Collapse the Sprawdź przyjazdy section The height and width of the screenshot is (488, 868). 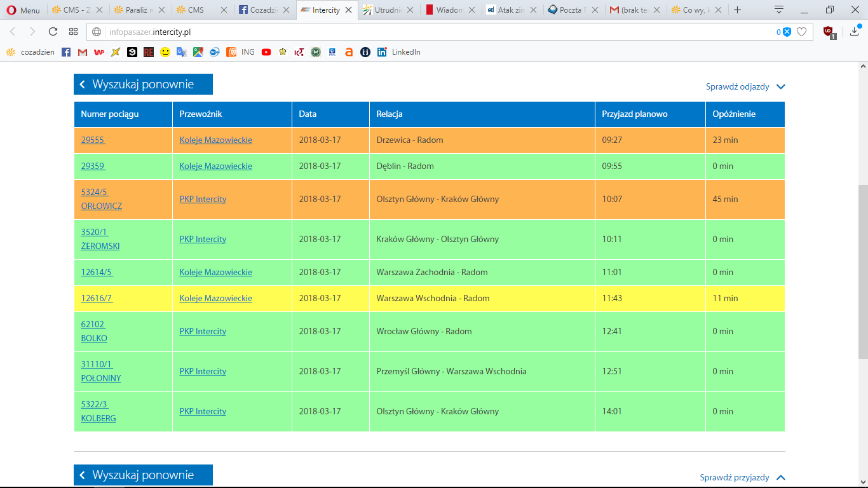pyautogui.click(x=742, y=477)
